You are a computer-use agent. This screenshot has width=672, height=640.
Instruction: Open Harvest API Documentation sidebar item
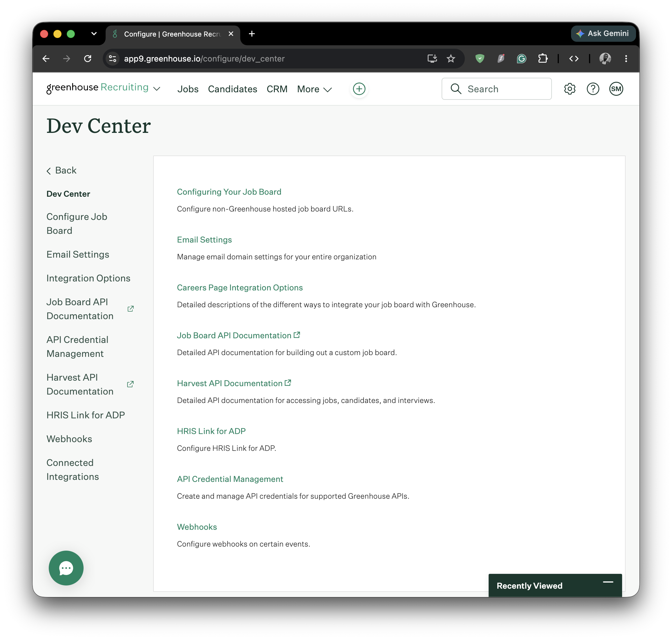coord(80,384)
